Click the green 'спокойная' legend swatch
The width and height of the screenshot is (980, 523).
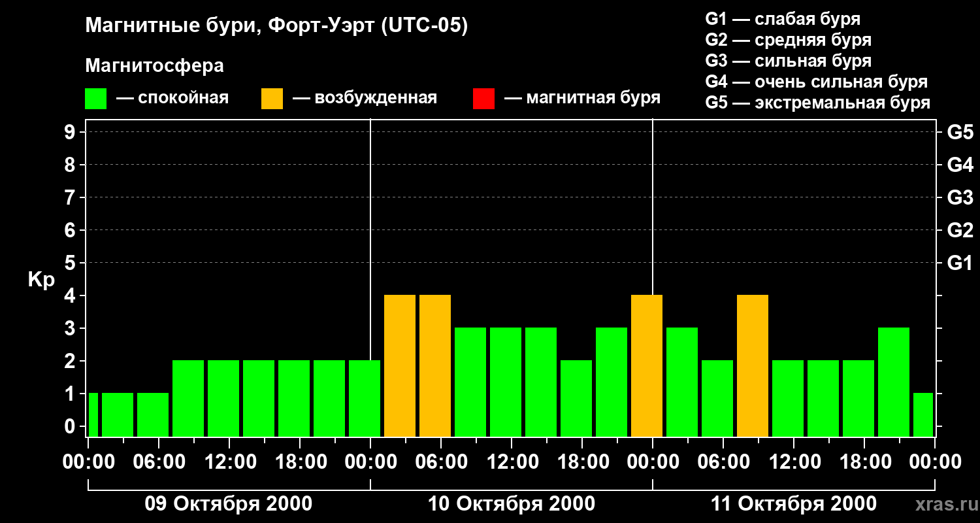(x=95, y=99)
